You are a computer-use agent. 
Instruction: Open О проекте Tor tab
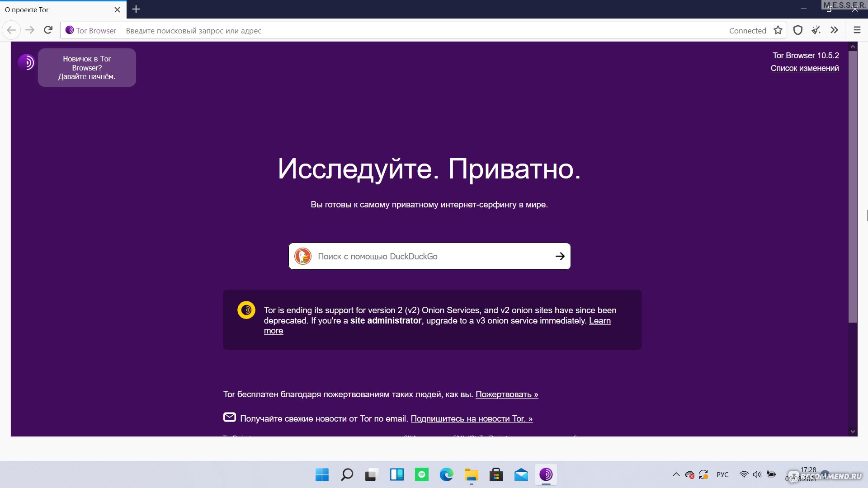point(56,9)
